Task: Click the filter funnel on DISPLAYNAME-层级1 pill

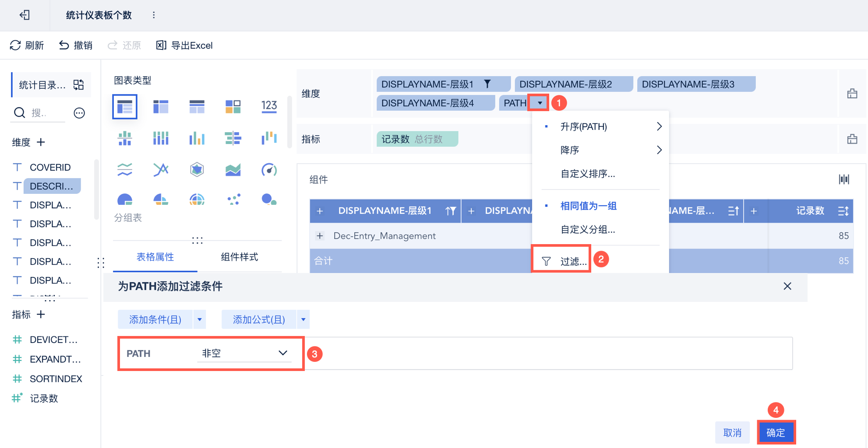Action: pos(487,84)
